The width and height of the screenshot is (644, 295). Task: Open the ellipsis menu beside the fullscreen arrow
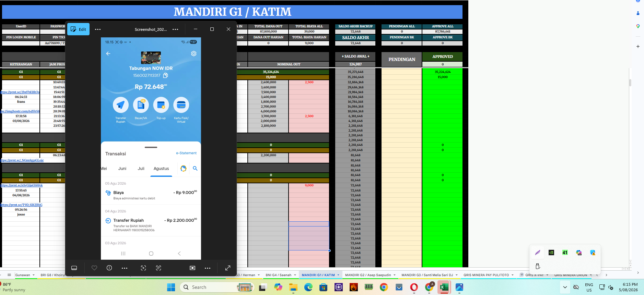pyautogui.click(x=208, y=268)
